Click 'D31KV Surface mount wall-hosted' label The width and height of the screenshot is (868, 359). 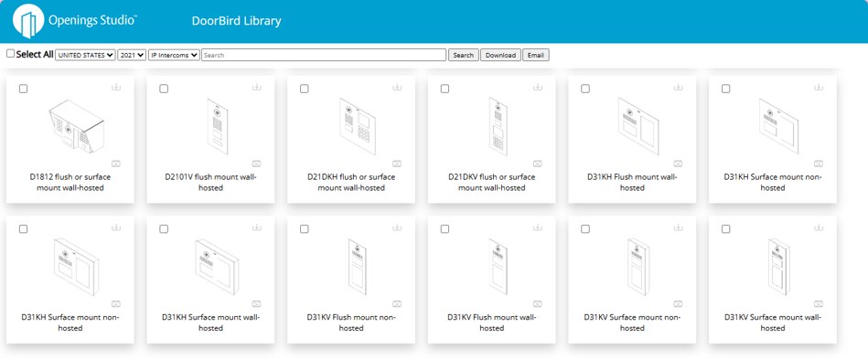tap(774, 323)
